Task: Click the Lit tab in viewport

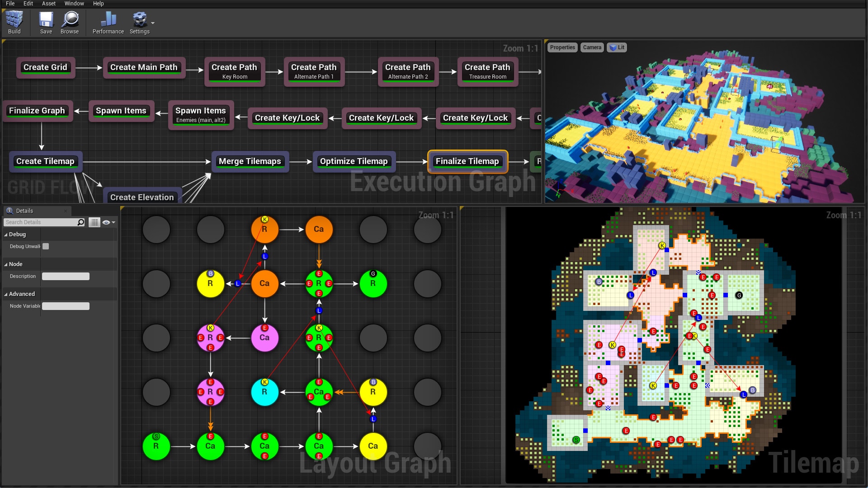Action: (619, 47)
